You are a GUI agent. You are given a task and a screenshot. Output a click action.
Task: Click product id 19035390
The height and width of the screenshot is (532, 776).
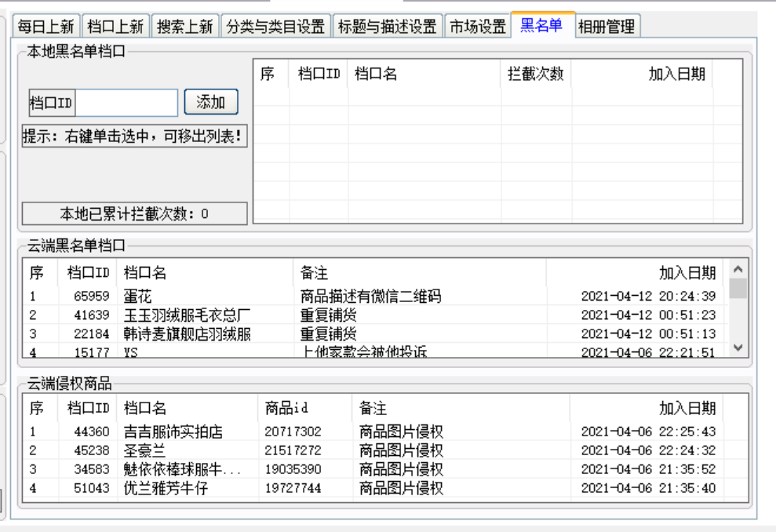pyautogui.click(x=293, y=469)
